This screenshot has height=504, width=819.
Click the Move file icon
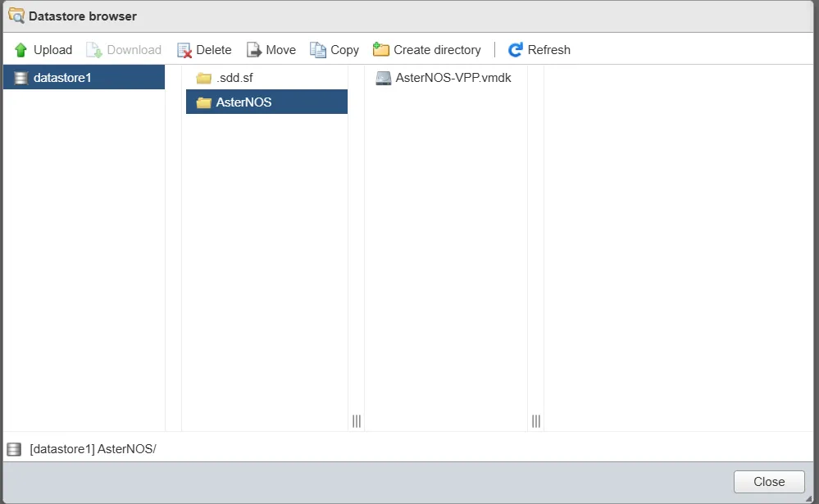pos(254,50)
